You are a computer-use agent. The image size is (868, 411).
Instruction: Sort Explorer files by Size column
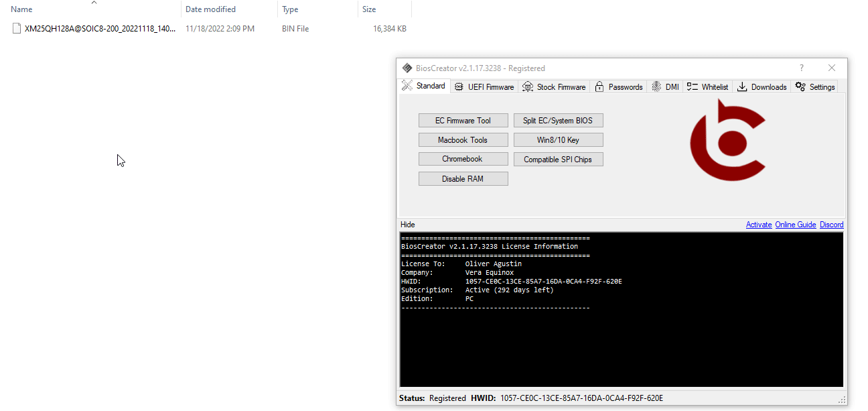384,9
